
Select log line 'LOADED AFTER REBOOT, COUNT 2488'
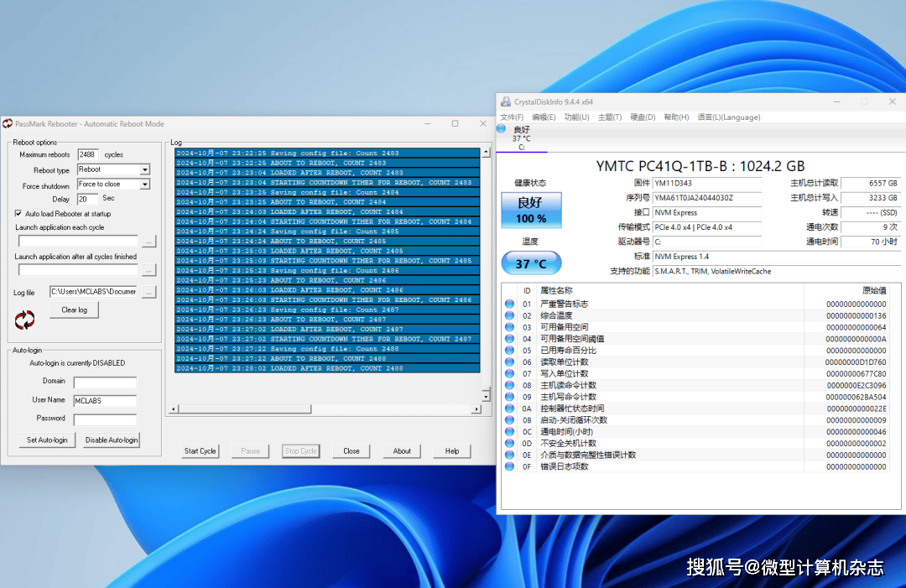[327, 368]
